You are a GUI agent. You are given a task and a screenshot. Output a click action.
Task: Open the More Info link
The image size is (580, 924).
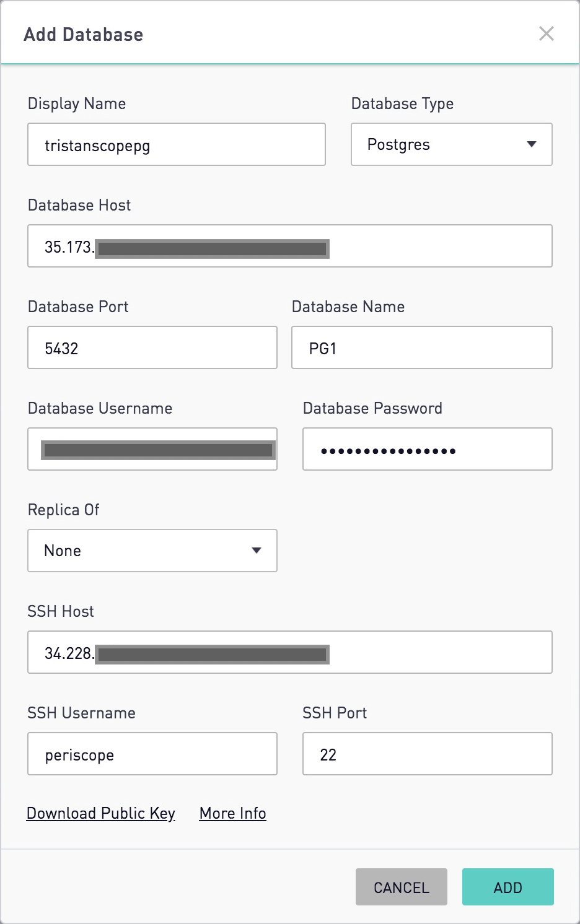coord(232,813)
